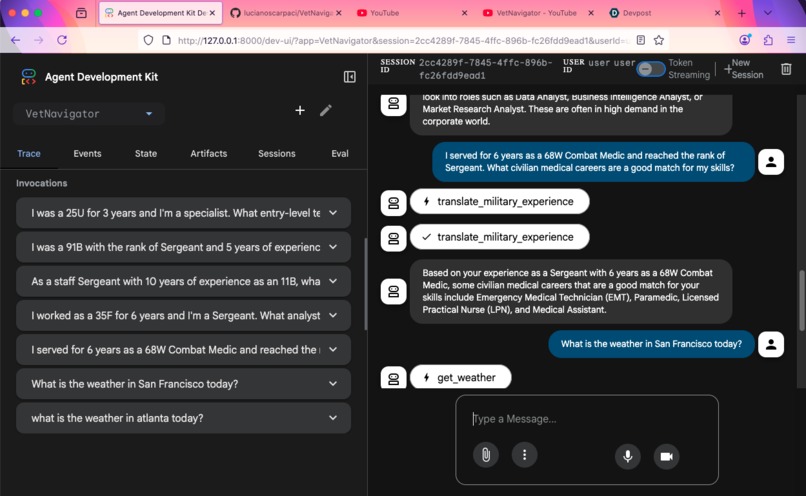Switch to the Artifacts tab
Image resolution: width=806 pixels, height=496 pixels.
(209, 154)
